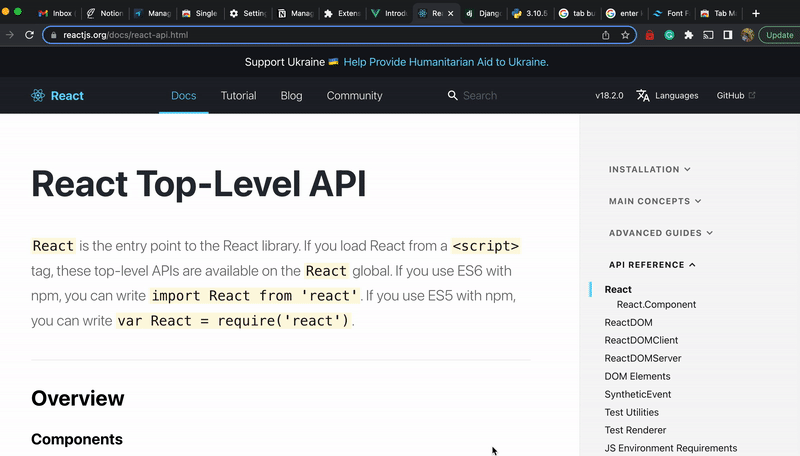Click the search magnifier icon
The height and width of the screenshot is (456, 800).
(452, 95)
